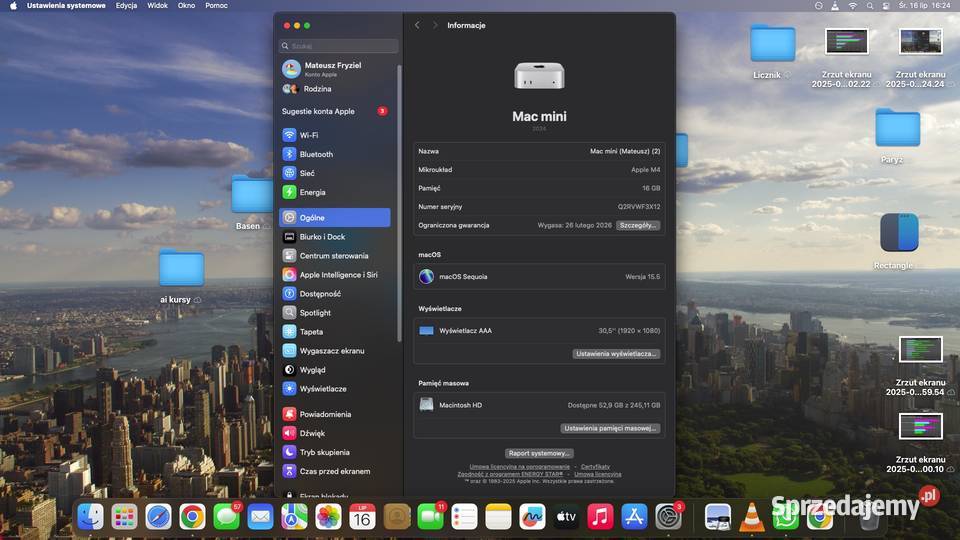Open Wyświetlacze in the sidebar
Image resolution: width=960 pixels, height=540 pixels.
pyautogui.click(x=334, y=389)
